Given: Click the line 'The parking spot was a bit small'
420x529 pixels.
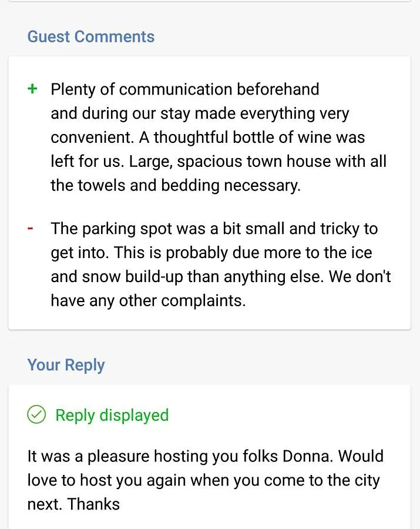Looking at the screenshot, I should (x=214, y=229).
